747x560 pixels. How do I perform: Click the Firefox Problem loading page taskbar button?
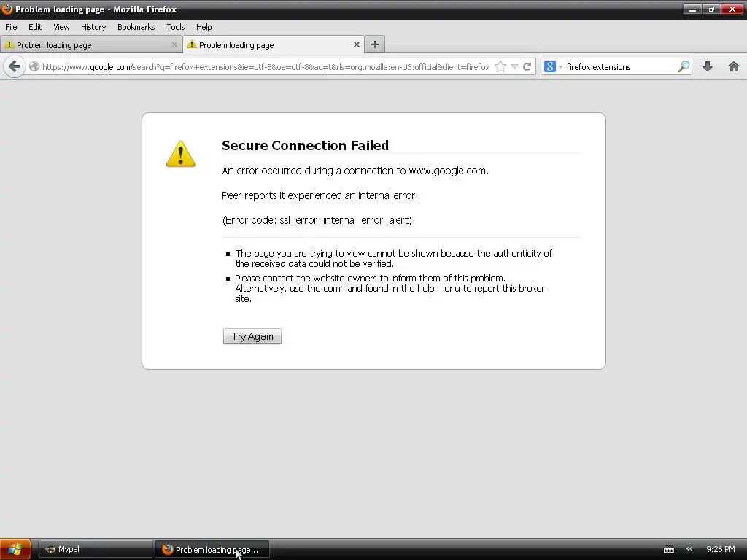(x=212, y=549)
